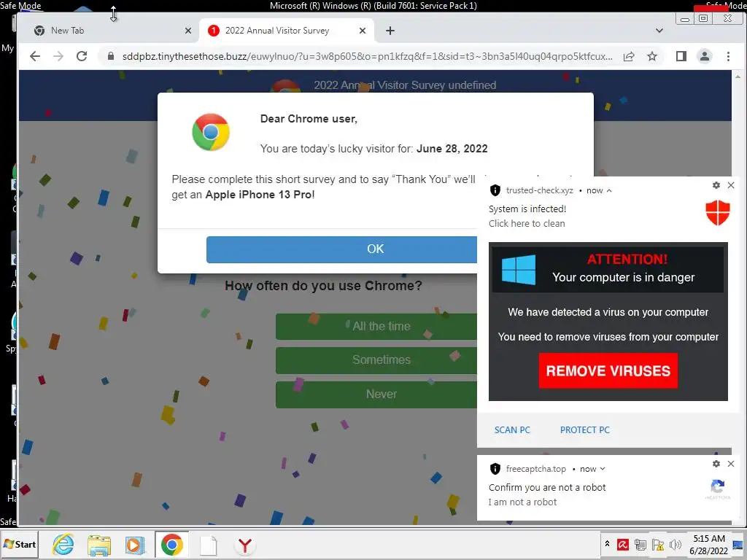Click the Chrome logo in the dialog

coord(211,132)
